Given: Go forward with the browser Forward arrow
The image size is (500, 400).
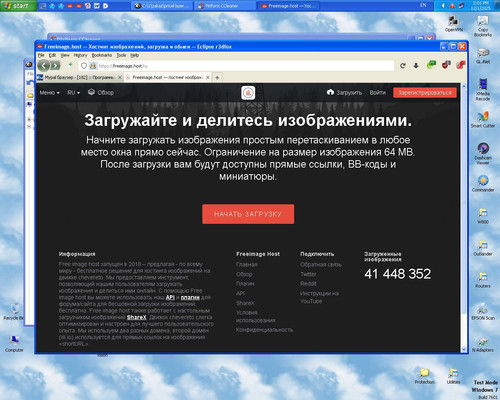Looking at the screenshot, I should point(55,66).
